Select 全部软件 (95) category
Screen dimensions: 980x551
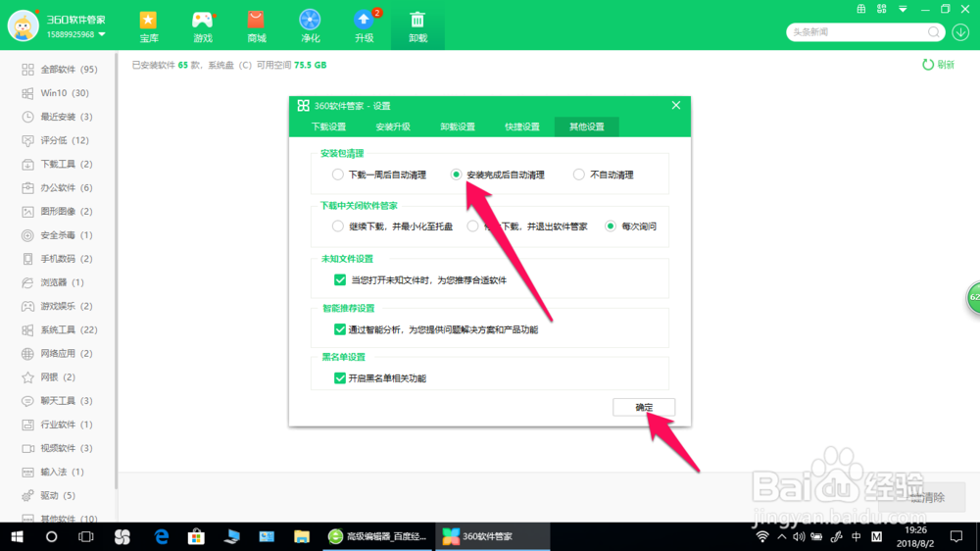(x=60, y=70)
